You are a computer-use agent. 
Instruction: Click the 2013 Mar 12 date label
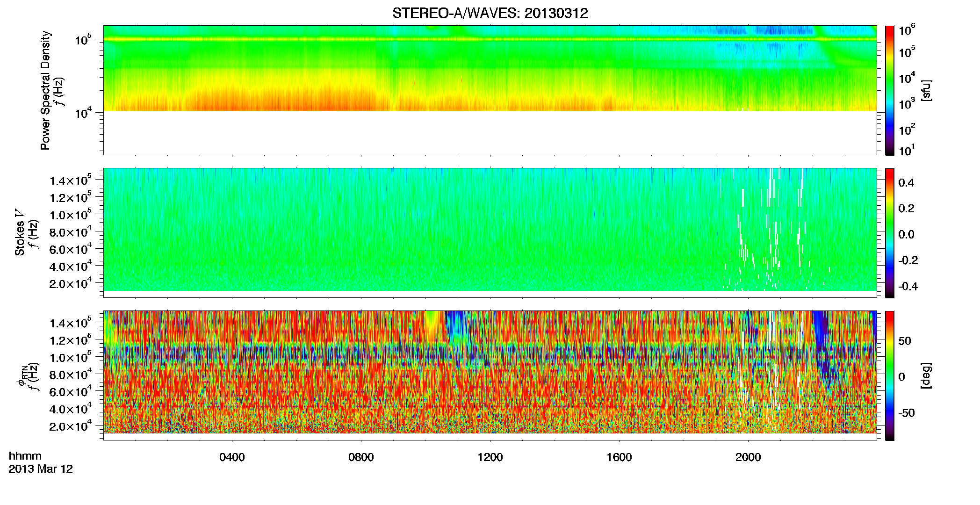41,469
